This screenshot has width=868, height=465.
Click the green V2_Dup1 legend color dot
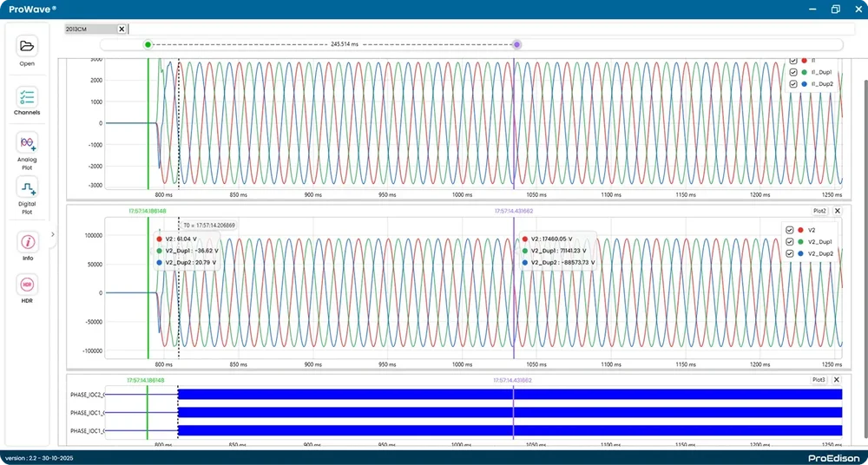[x=801, y=241]
